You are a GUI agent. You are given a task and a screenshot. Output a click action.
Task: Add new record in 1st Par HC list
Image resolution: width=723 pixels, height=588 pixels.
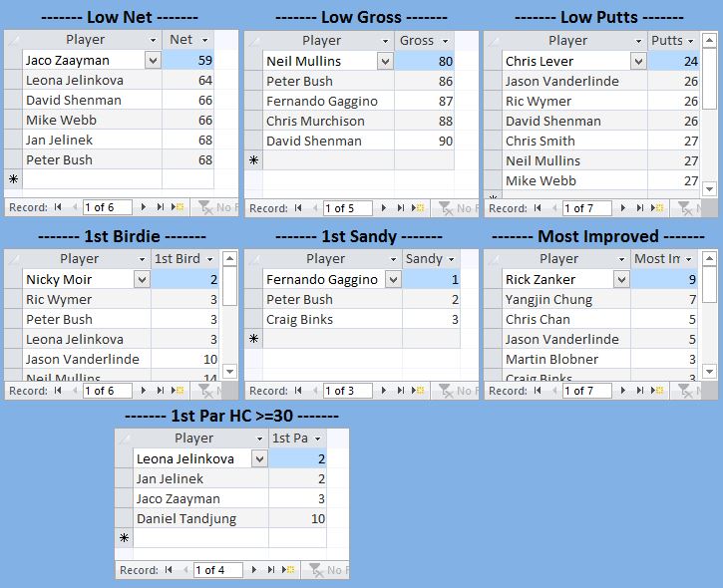point(289,570)
